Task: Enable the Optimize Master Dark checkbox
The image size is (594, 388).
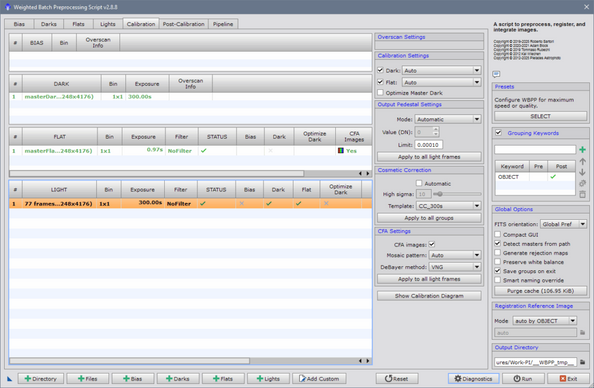Action: (x=381, y=93)
